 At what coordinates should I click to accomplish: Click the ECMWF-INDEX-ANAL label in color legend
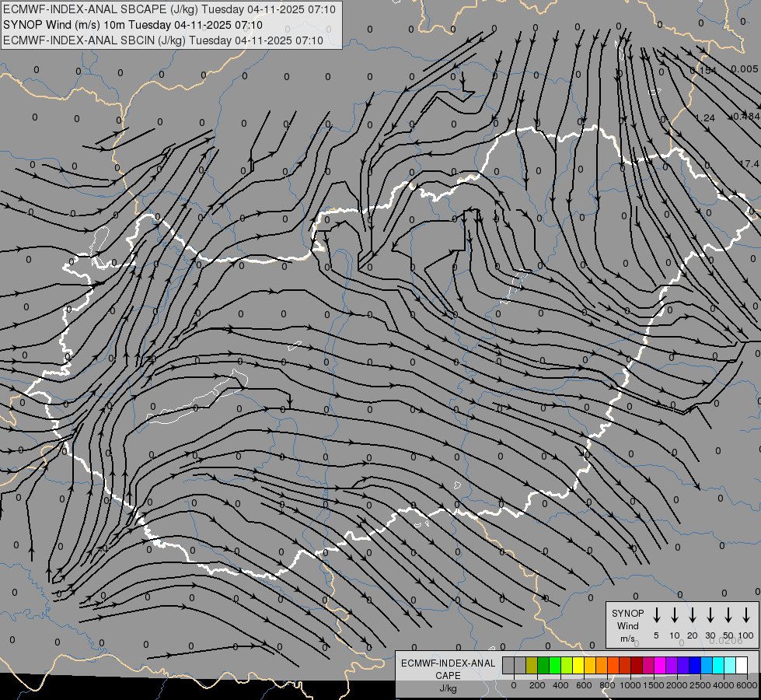(x=448, y=663)
